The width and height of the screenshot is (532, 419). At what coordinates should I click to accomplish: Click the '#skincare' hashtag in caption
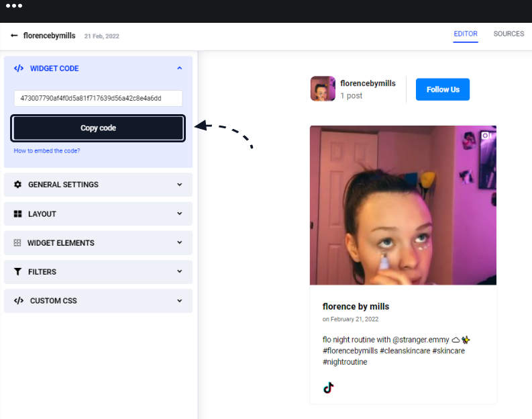[448, 351]
